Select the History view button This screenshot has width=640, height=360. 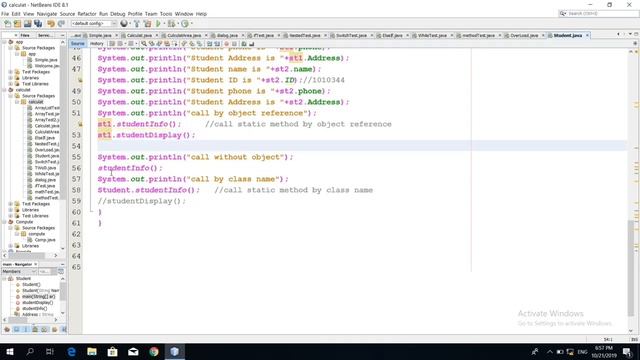coord(97,44)
